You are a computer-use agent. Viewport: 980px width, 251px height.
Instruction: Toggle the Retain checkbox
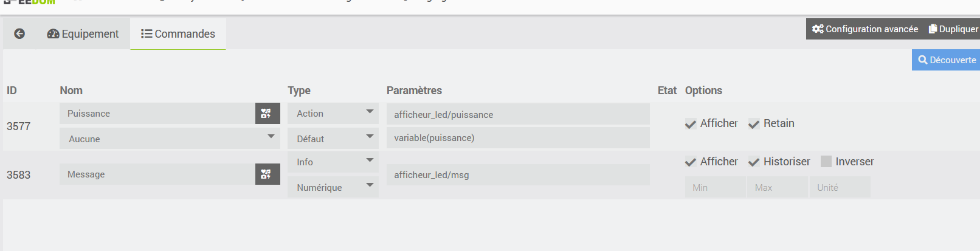tap(754, 124)
